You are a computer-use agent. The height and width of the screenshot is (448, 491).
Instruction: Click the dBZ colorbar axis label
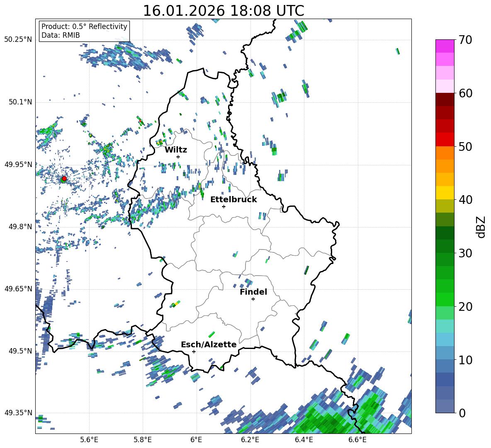[481, 227]
